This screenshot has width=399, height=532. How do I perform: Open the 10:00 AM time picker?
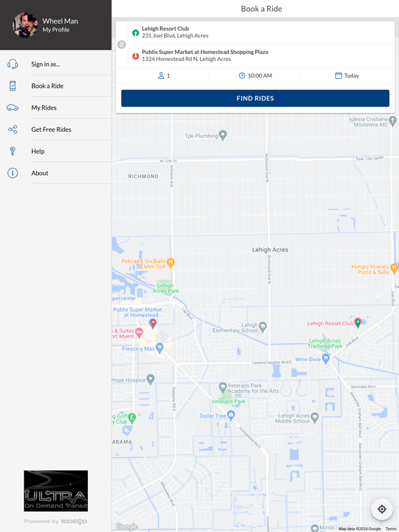tap(255, 76)
